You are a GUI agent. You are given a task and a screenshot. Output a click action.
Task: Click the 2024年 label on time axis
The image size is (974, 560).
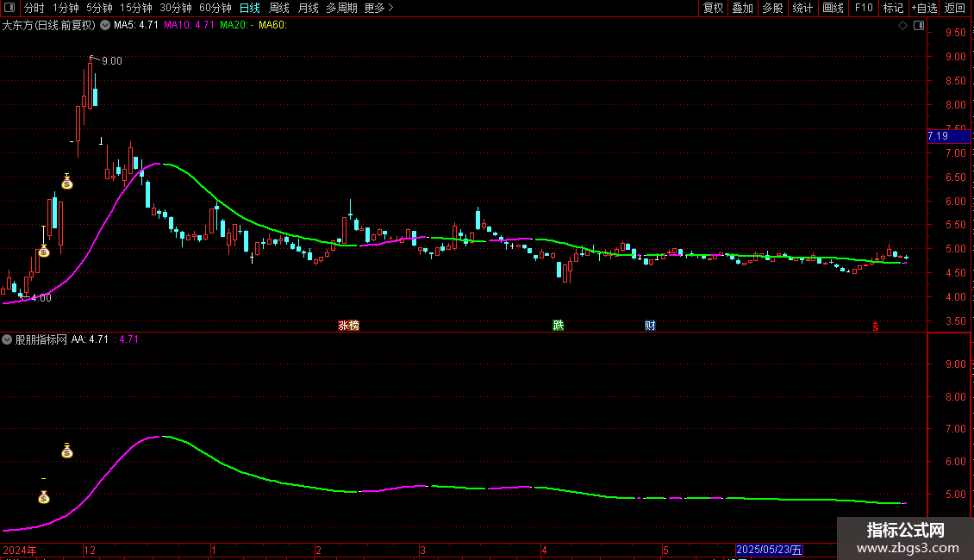click(20, 550)
